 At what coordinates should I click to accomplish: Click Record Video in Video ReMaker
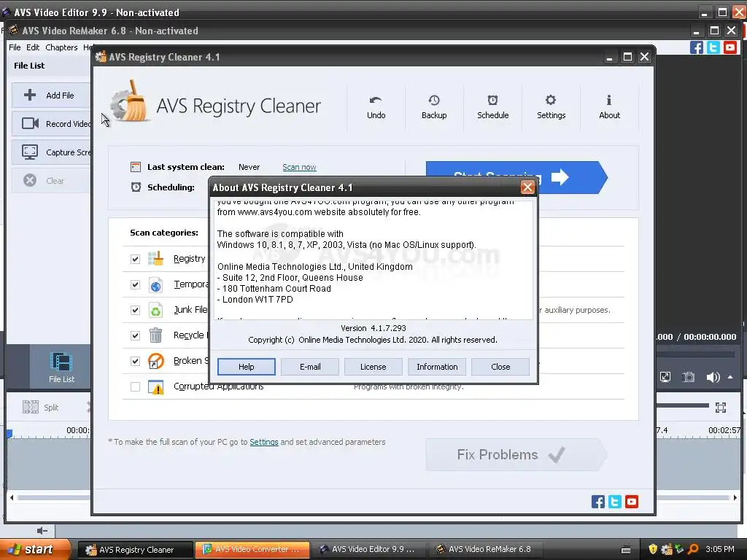tap(51, 124)
